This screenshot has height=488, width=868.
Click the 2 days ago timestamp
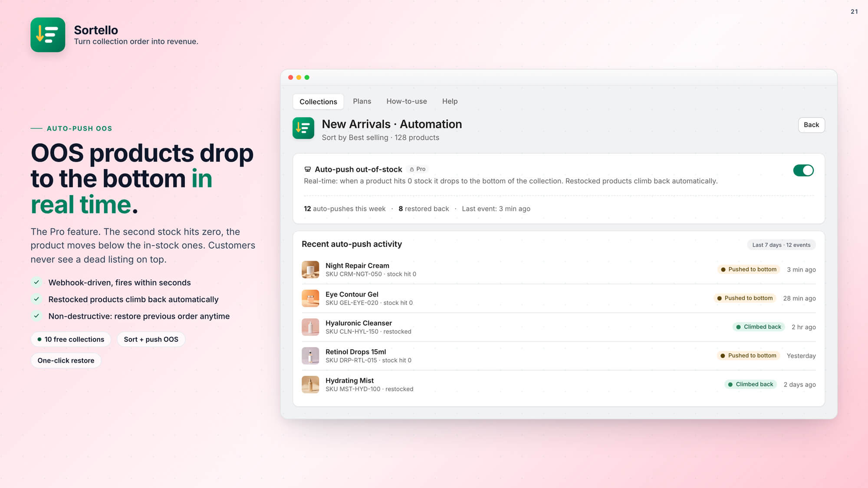click(x=799, y=384)
